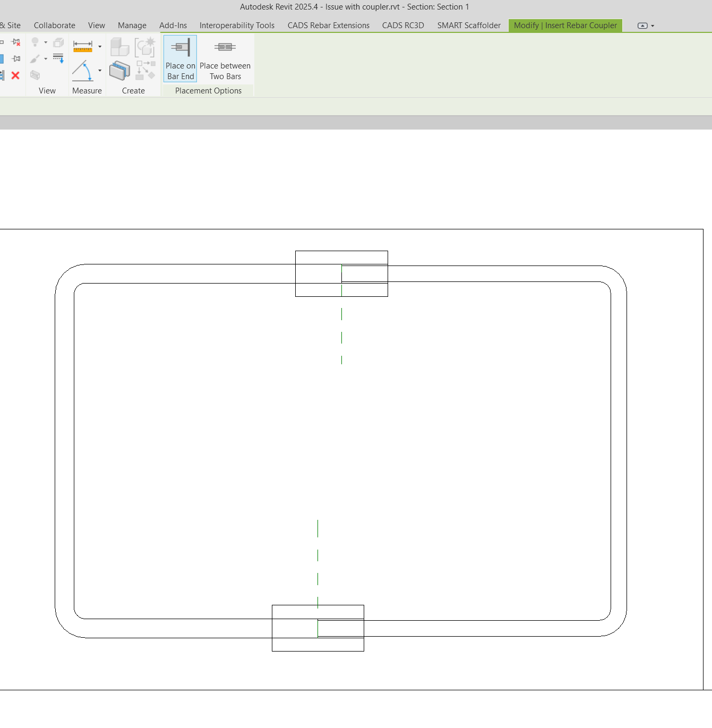
Task: Select the Unpin tool
Action: pos(15,42)
